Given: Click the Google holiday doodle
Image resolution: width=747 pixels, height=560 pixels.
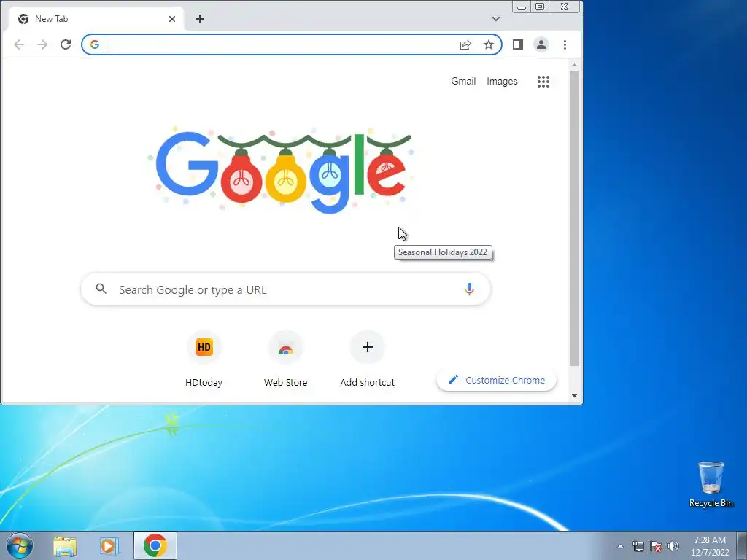Looking at the screenshot, I should pos(281,171).
